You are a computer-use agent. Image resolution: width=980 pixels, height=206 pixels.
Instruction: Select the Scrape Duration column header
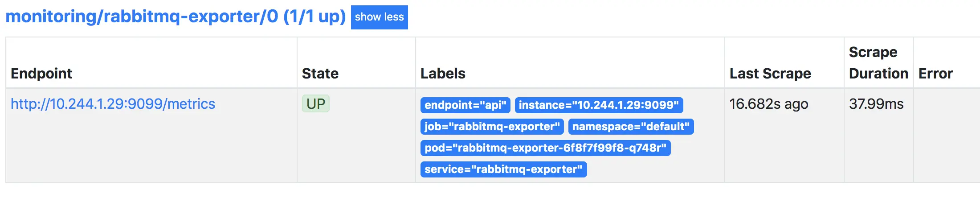878,63
